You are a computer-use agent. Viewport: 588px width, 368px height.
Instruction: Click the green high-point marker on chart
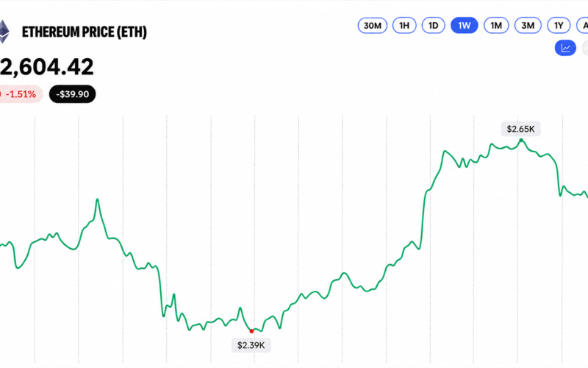pyautogui.click(x=521, y=140)
